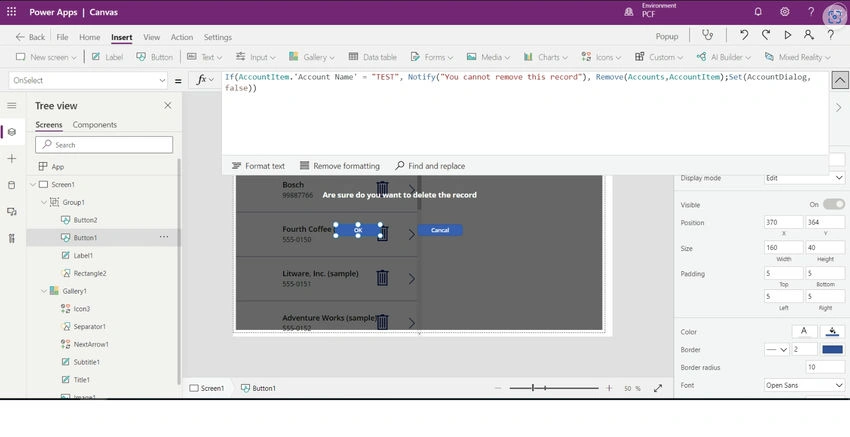Open the fx formula dropdown
This screenshot has width=850, height=437.
tap(205, 80)
